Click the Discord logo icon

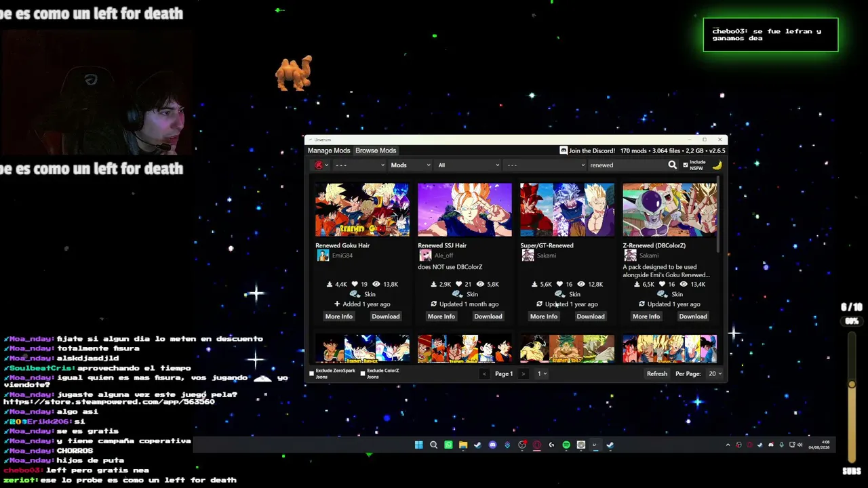(x=564, y=150)
